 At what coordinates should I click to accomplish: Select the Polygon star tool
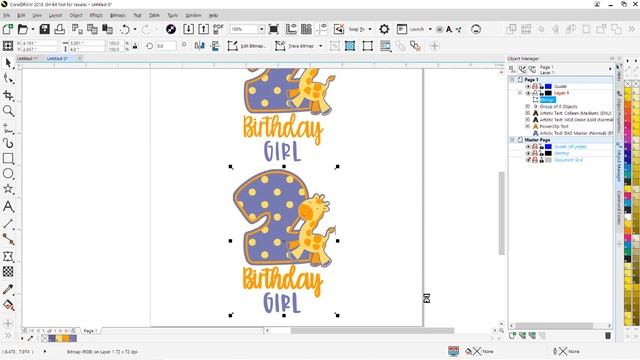pyautogui.click(x=8, y=189)
